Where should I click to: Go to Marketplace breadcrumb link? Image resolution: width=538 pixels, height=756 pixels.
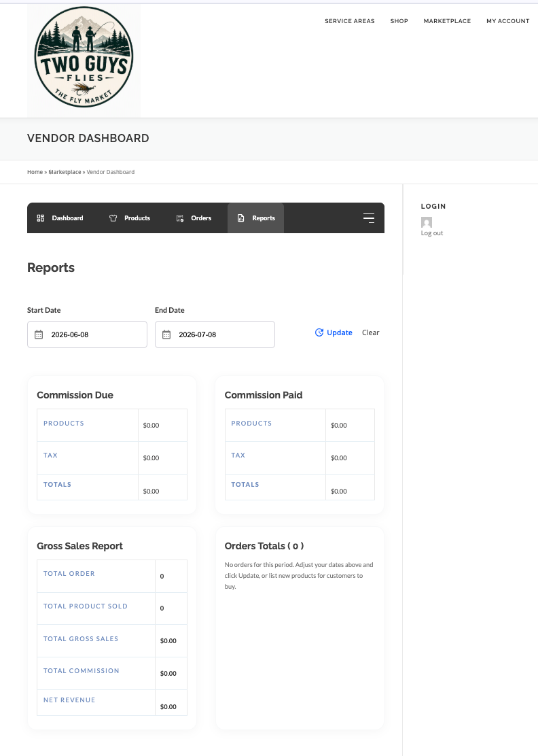tap(65, 172)
